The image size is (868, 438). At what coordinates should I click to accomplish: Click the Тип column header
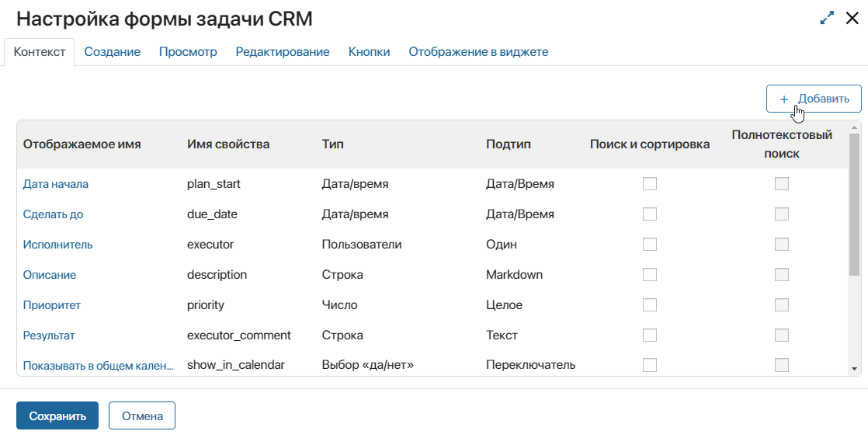(x=333, y=144)
